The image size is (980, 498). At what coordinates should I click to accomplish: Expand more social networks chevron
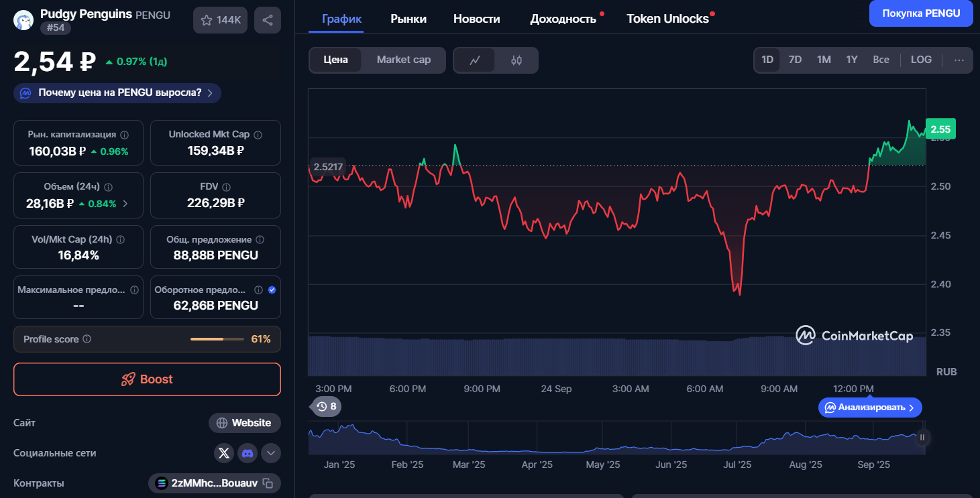pos(271,453)
